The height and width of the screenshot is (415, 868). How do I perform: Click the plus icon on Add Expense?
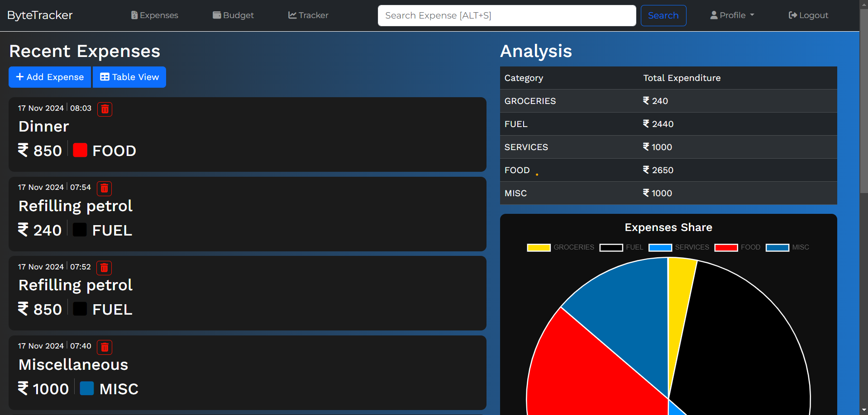pos(20,77)
